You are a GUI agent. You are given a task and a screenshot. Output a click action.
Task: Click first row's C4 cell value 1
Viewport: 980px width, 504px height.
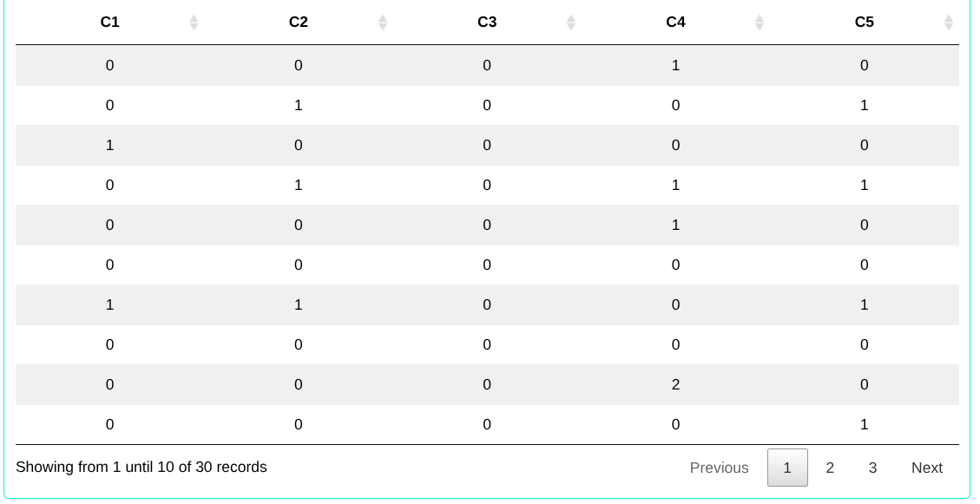[x=675, y=65]
